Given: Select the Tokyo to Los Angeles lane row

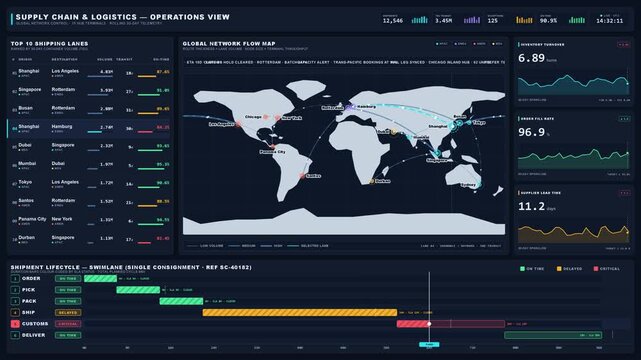Looking at the screenshot, I should [x=90, y=184].
